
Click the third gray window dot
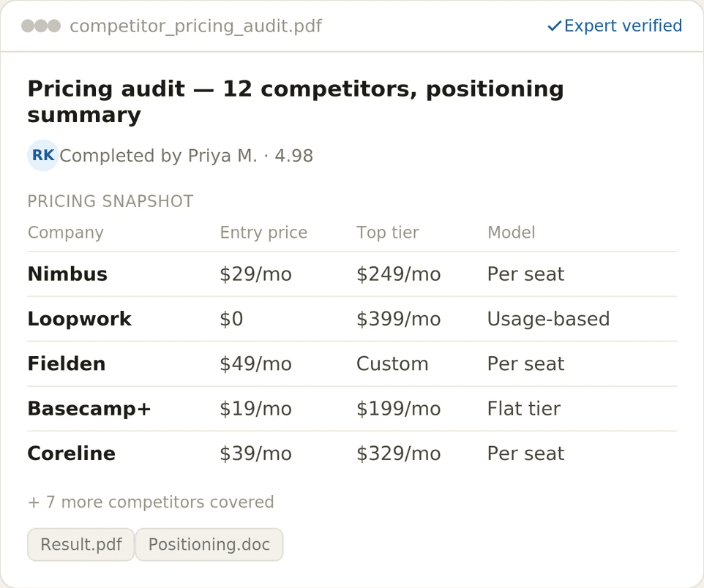(x=54, y=26)
